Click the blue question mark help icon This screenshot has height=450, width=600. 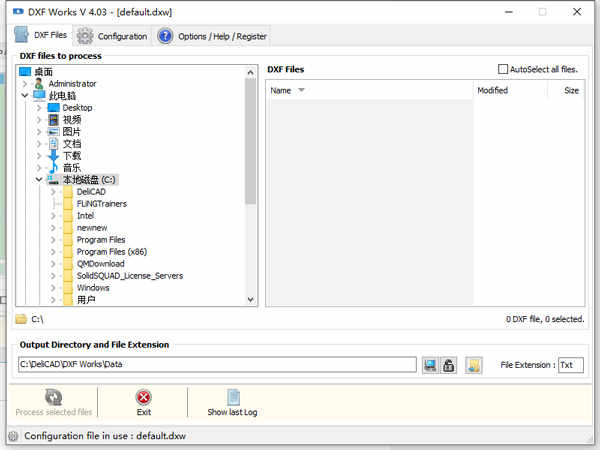(165, 36)
